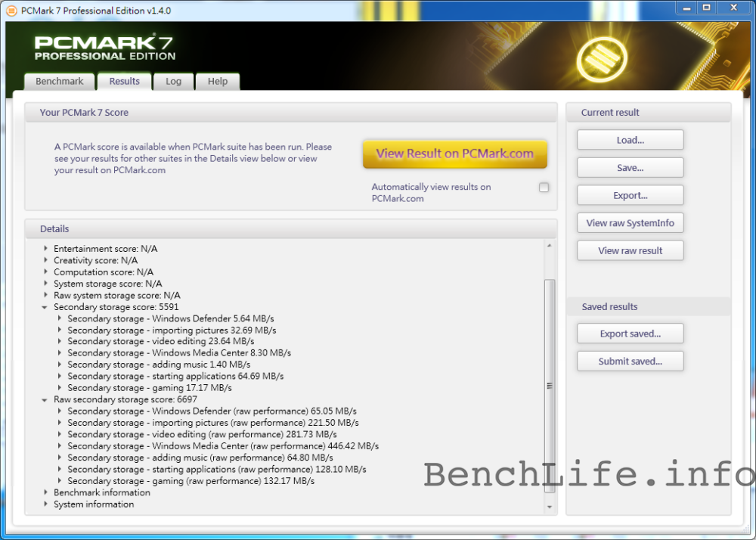The image size is (756, 540).
Task: Maximize the PCMark 7 window
Action: (x=706, y=8)
